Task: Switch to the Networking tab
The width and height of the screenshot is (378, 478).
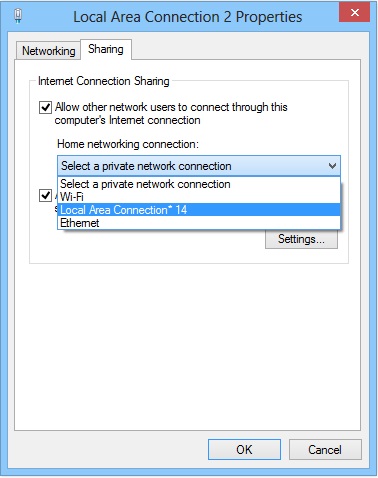Action: click(48, 51)
